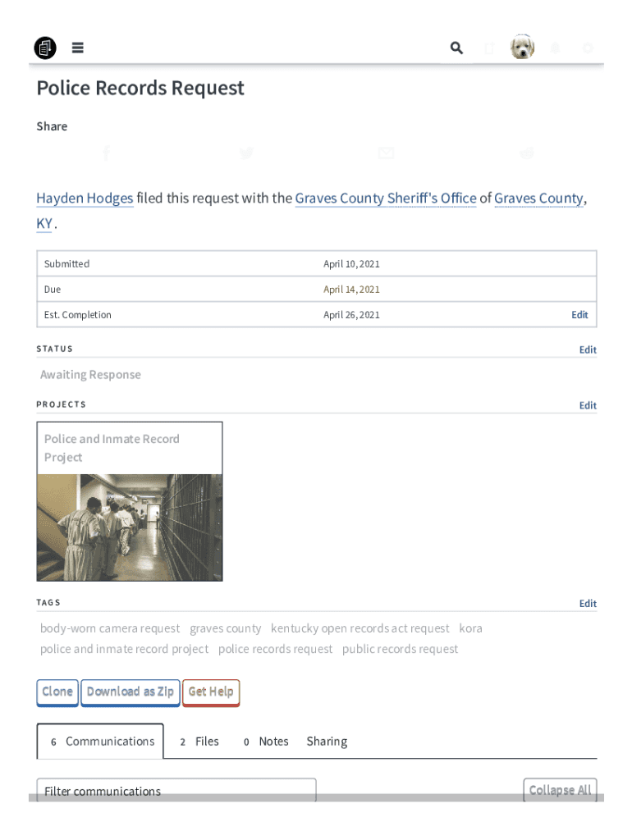Switch to the Sharing tab
632x840 pixels.
pos(327,742)
